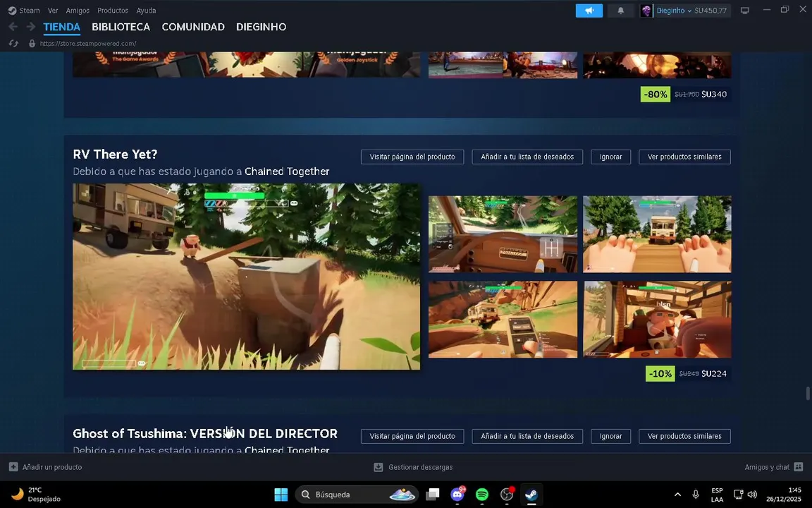Click the store URL address text
The width and height of the screenshot is (812, 508).
pos(88,44)
